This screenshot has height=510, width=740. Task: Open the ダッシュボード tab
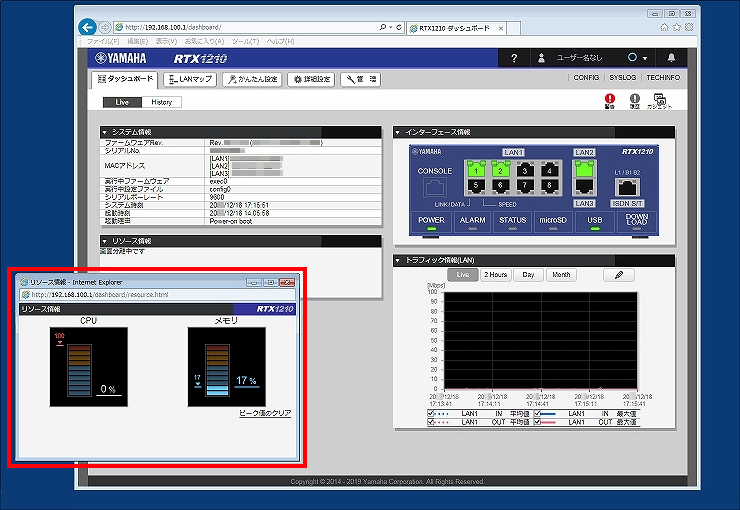pos(125,79)
